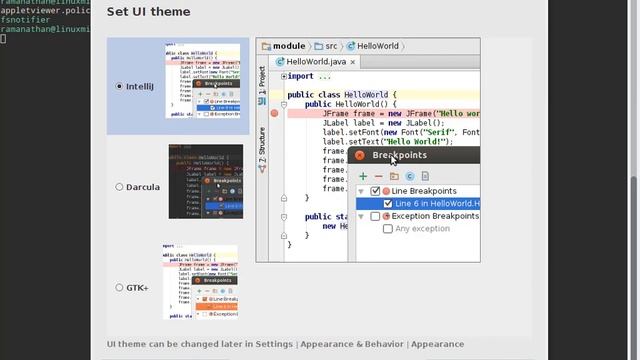The image size is (640, 360).
Task: Collapse the Exception Breakpoints tree node arrow
Action: [x=361, y=216]
